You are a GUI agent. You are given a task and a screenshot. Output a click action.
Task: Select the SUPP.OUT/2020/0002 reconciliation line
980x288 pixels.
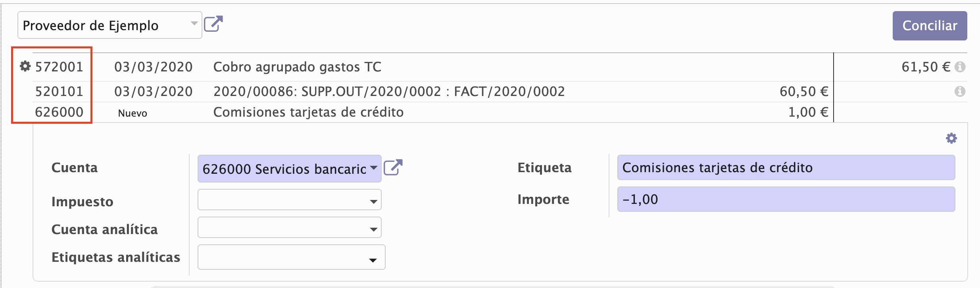389,92
